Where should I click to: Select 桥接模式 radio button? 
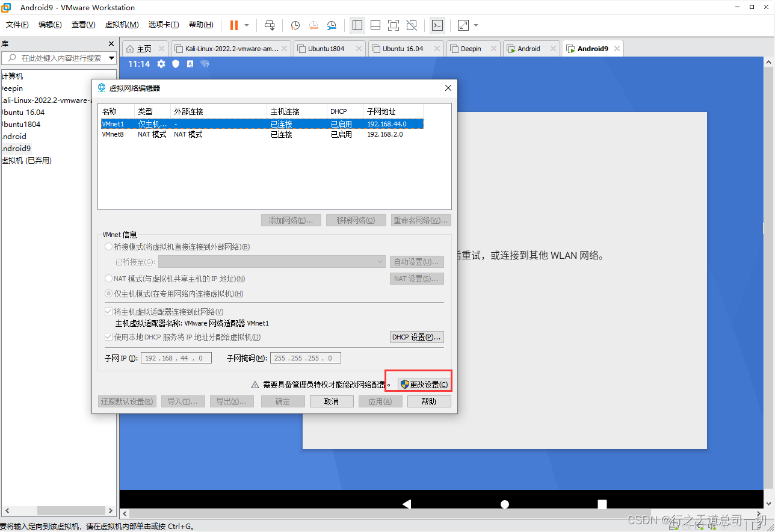109,247
